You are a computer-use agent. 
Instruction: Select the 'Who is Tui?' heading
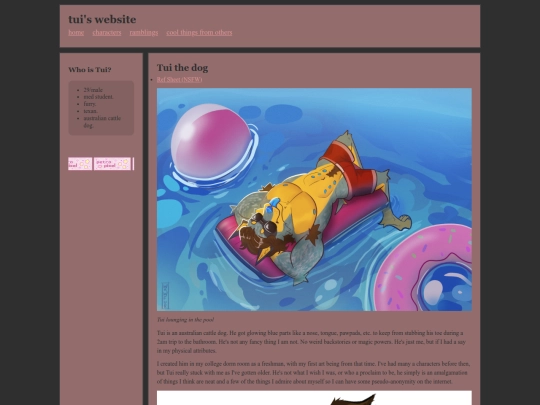(90, 70)
